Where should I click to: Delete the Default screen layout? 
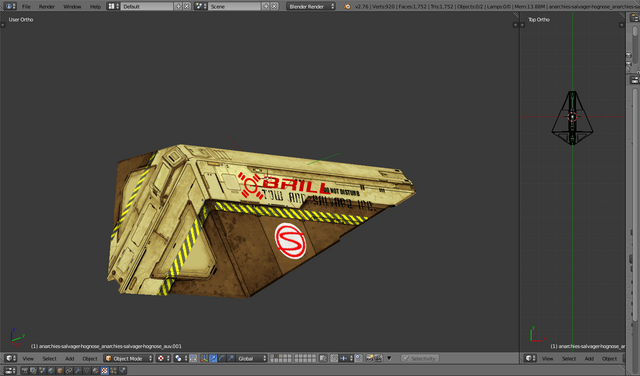click(x=187, y=7)
